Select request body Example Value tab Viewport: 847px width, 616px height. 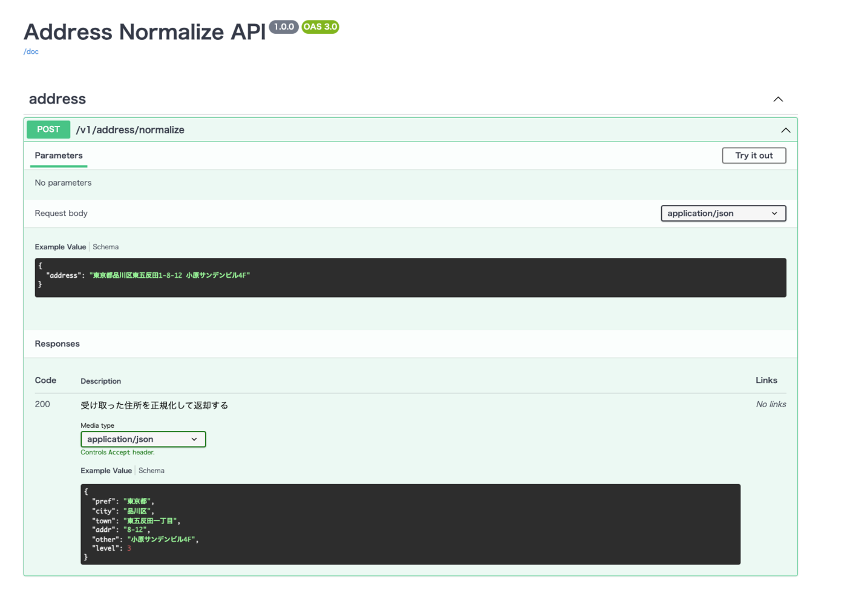coord(60,247)
